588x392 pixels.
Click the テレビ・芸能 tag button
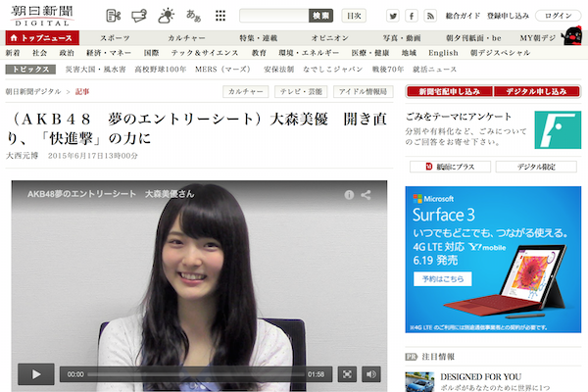tap(301, 91)
